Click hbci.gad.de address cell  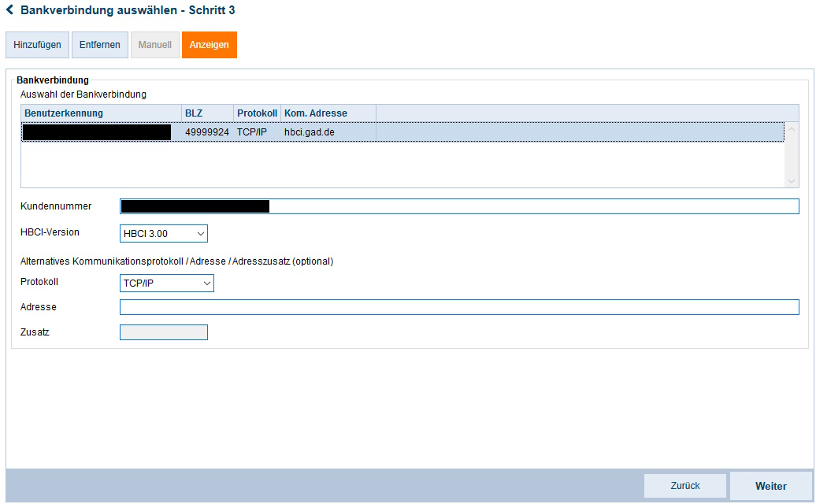click(x=328, y=132)
